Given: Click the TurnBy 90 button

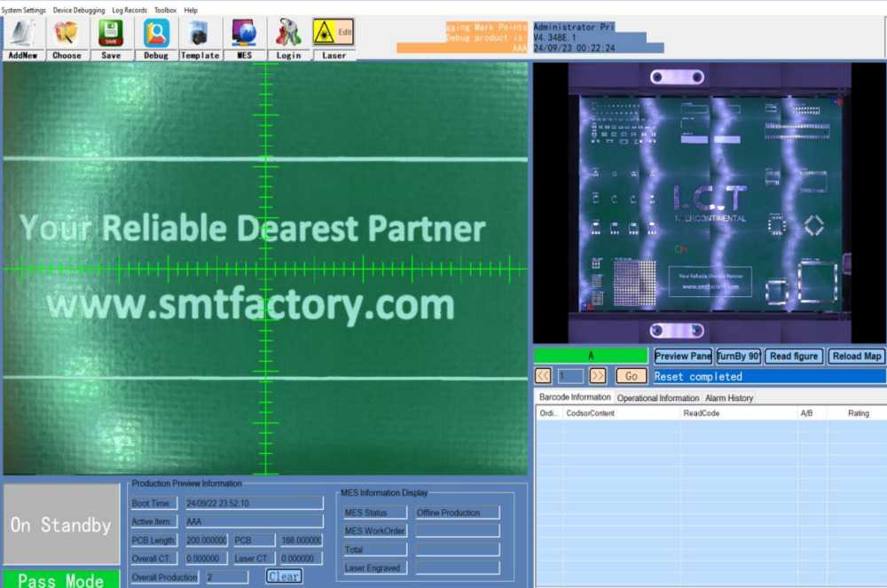Looking at the screenshot, I should pyautogui.click(x=738, y=357).
